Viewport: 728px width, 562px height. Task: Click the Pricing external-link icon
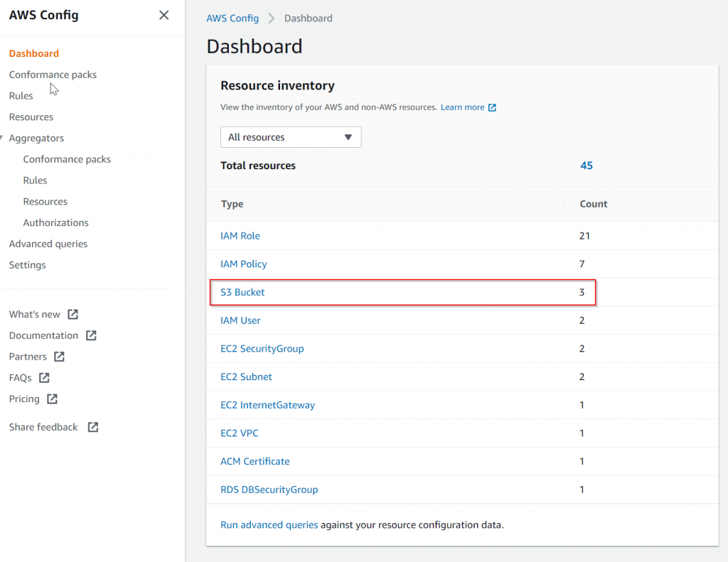[x=52, y=399]
